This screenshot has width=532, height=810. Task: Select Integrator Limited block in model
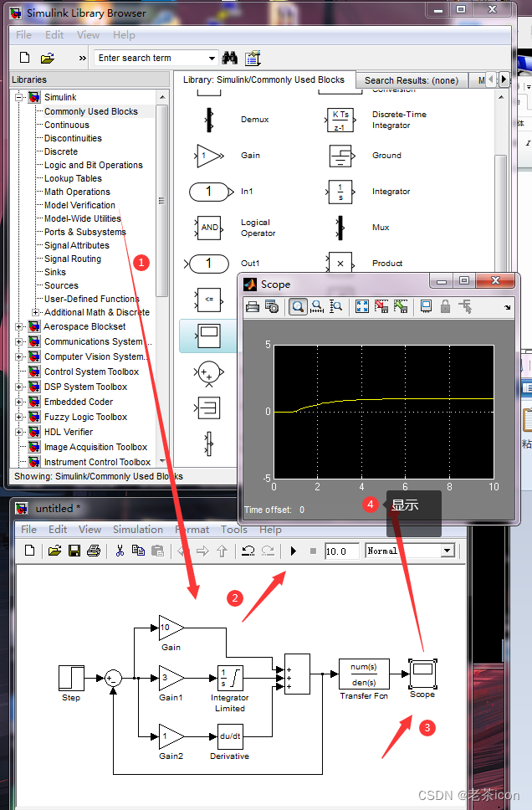230,679
